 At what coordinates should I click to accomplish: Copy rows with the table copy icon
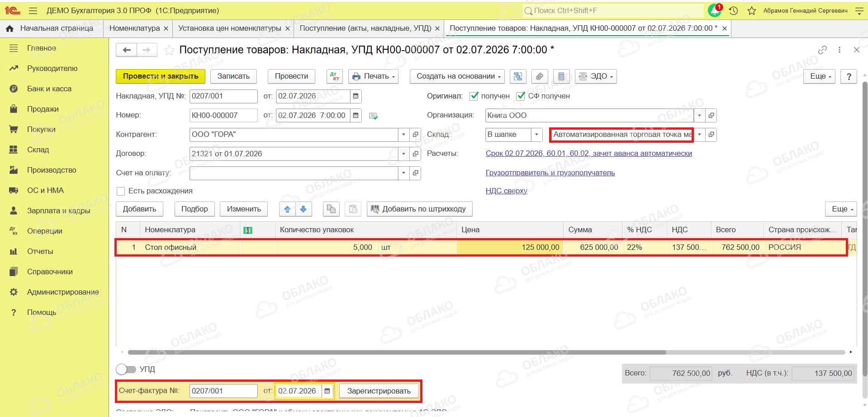click(x=331, y=209)
